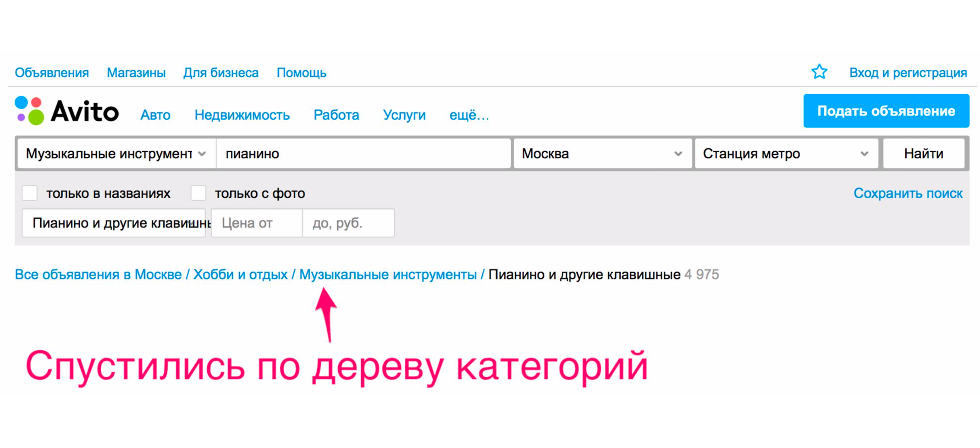Go to the 'Работа' category

(x=336, y=115)
